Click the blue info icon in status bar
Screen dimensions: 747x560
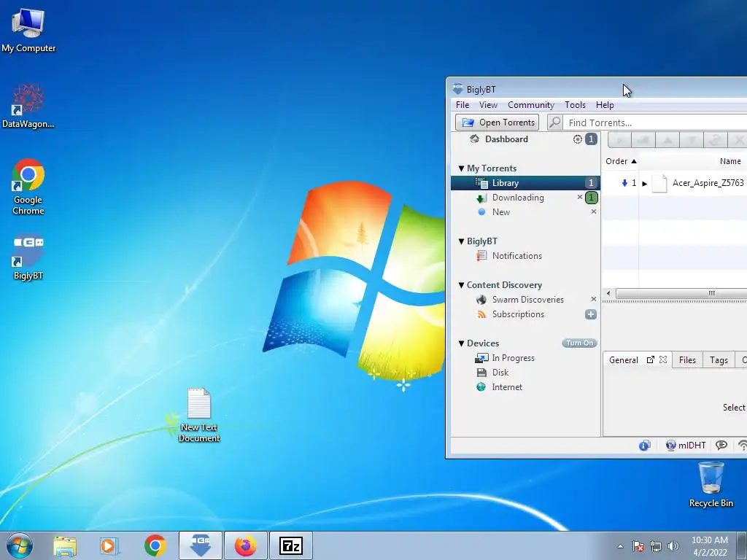tap(644, 446)
